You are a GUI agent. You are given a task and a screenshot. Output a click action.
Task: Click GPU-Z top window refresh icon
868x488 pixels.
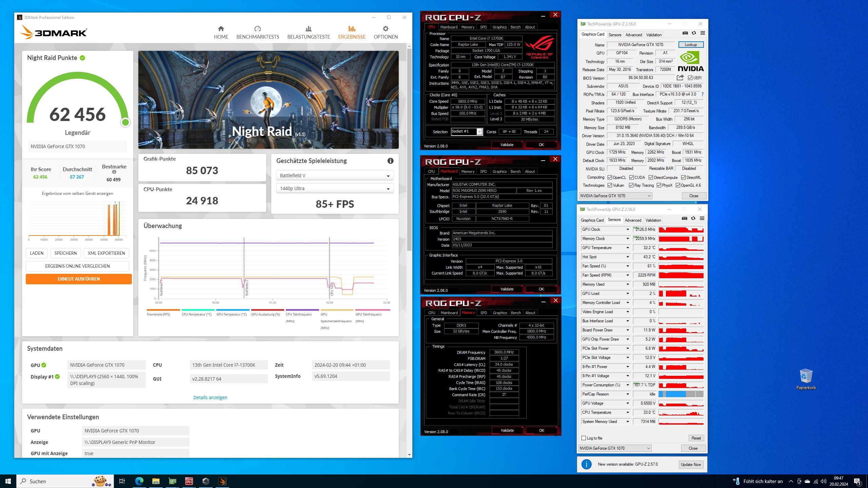pos(694,33)
